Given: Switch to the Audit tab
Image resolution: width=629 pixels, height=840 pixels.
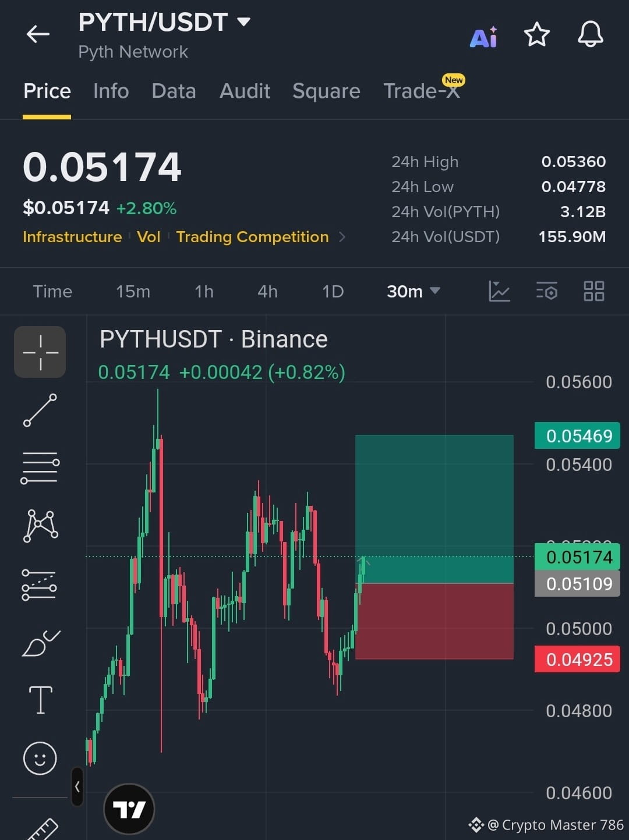Looking at the screenshot, I should pyautogui.click(x=245, y=91).
